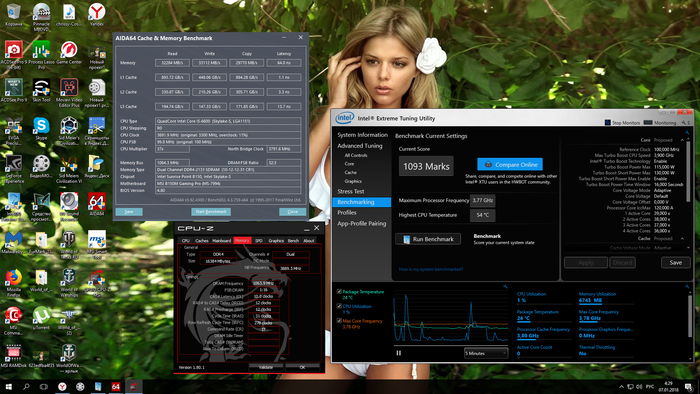Click AIDA64 icon on the taskbar
This screenshot has width=700, height=394.
tap(116, 386)
